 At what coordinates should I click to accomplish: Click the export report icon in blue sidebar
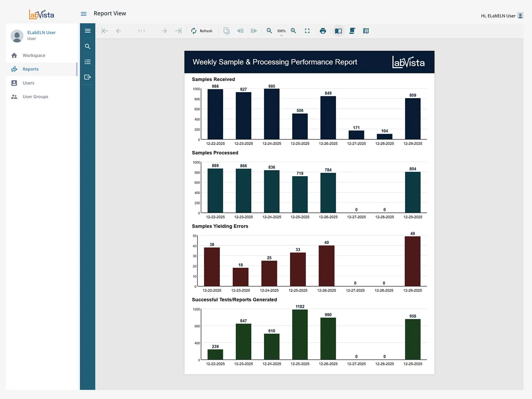point(87,77)
